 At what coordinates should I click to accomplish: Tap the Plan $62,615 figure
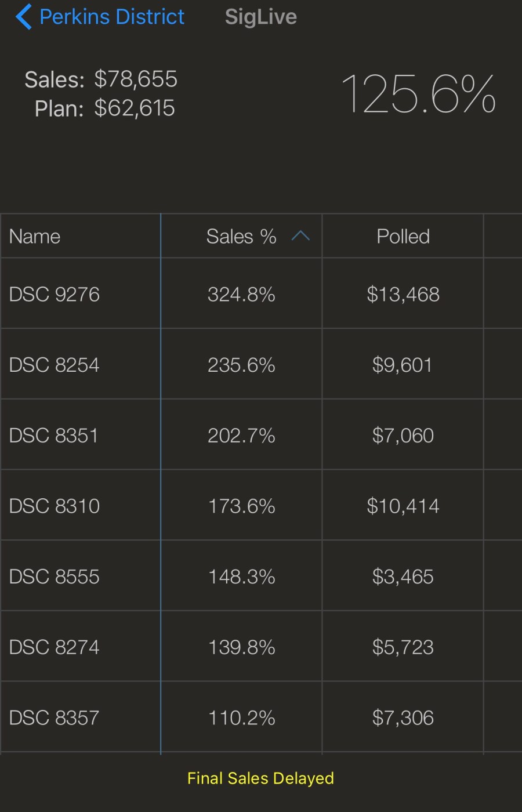(134, 108)
